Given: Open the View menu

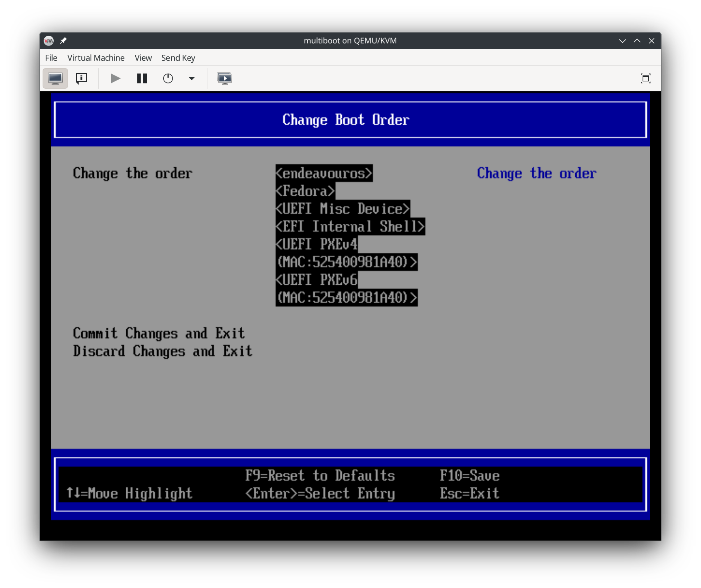Looking at the screenshot, I should [x=143, y=58].
